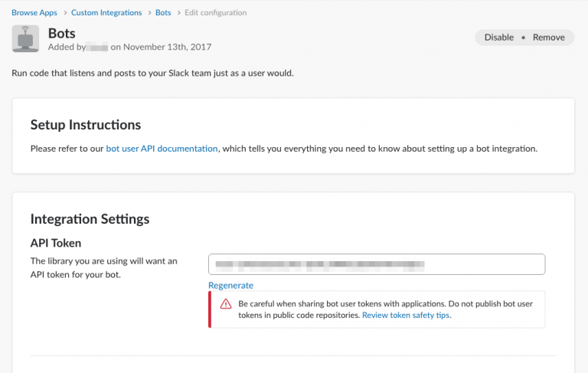Click Edit configuration breadcrumb text

click(x=215, y=13)
